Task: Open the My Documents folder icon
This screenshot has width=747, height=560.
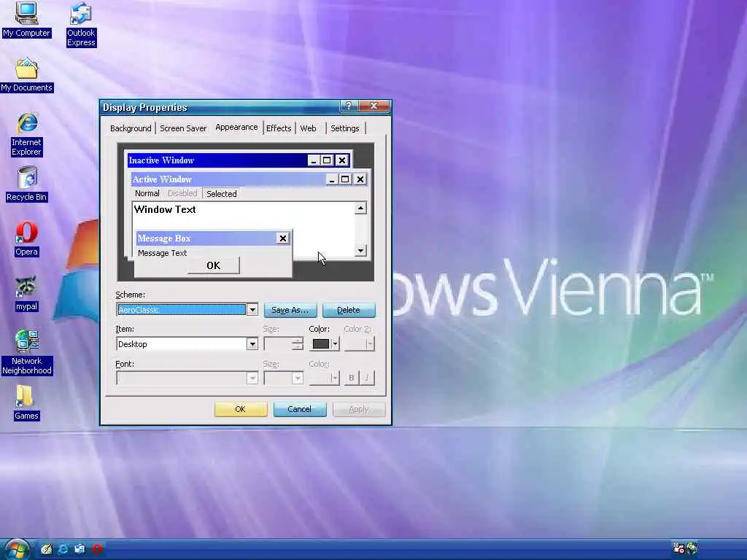Action: point(27,75)
